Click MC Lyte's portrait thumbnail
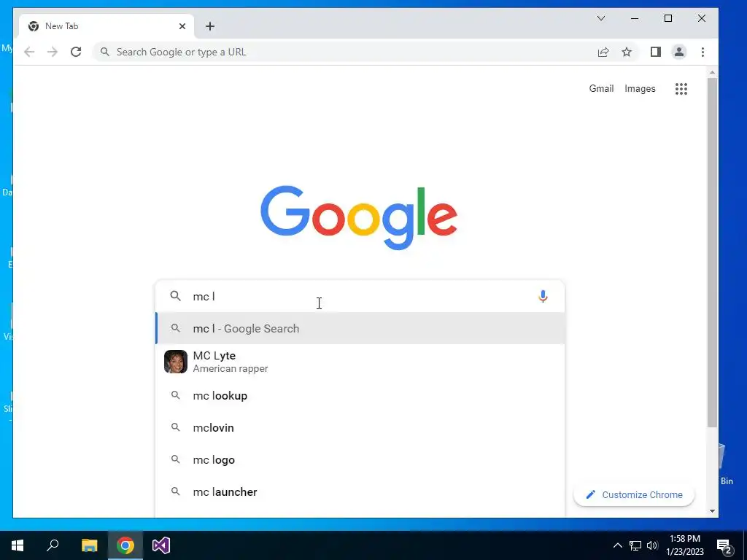 point(176,362)
